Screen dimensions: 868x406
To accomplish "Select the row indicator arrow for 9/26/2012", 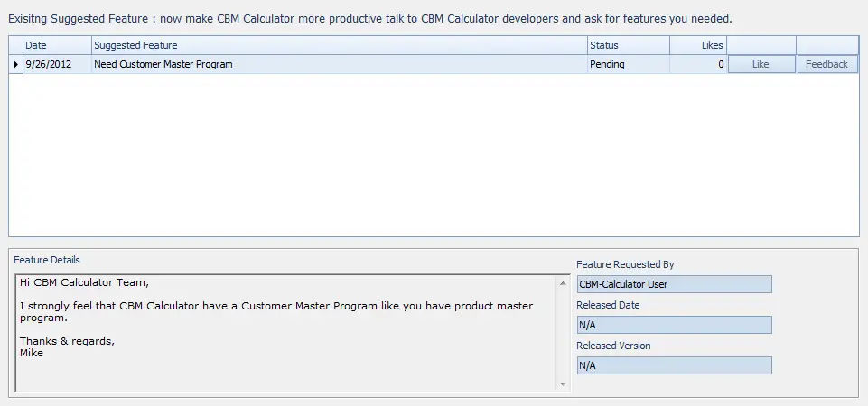I will coord(16,64).
